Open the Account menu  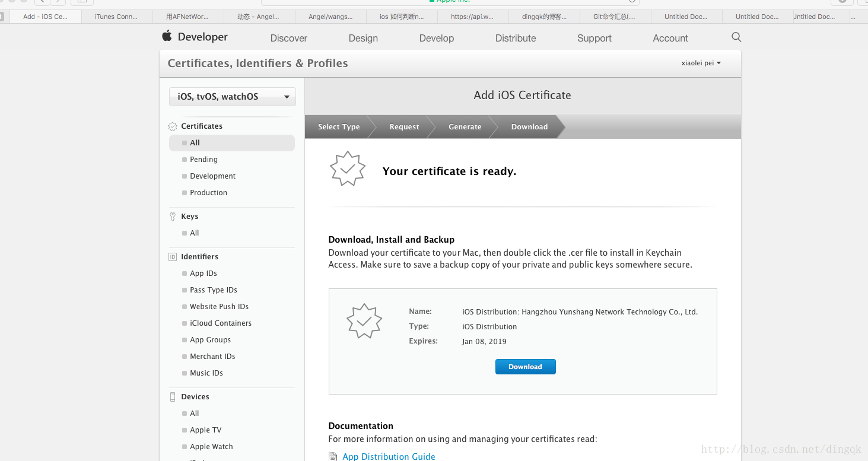(x=670, y=38)
